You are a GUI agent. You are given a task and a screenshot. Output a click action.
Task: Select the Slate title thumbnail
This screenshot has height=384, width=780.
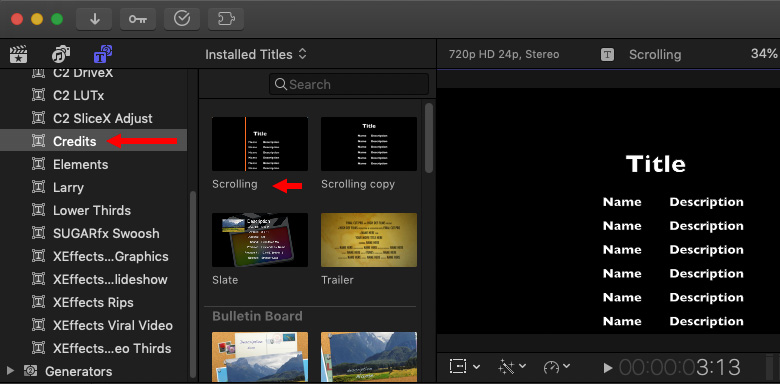coord(260,240)
